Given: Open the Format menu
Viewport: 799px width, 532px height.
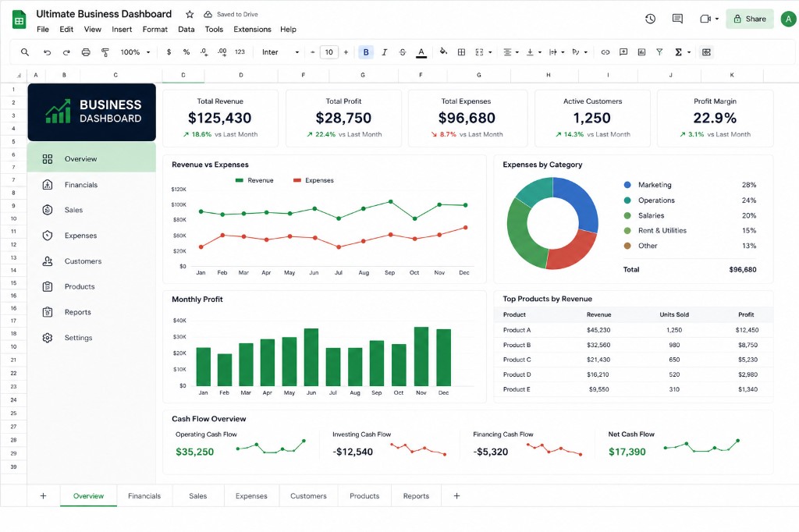Looking at the screenshot, I should tap(155, 30).
